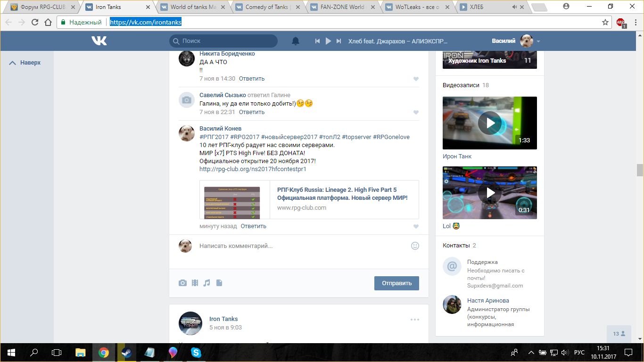Open the Adblock Plus extension icon
Viewport: 644px width, 362px height.
(x=620, y=22)
